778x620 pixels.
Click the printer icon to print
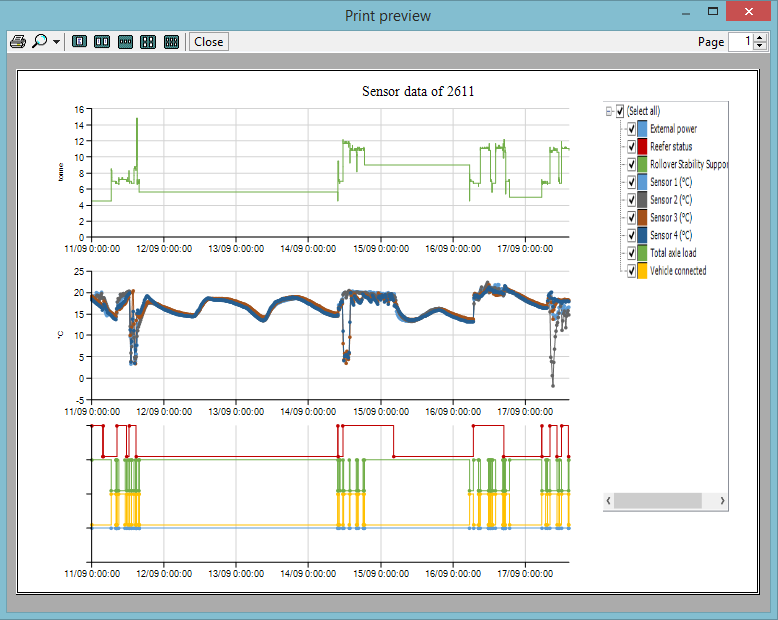pyautogui.click(x=17, y=42)
